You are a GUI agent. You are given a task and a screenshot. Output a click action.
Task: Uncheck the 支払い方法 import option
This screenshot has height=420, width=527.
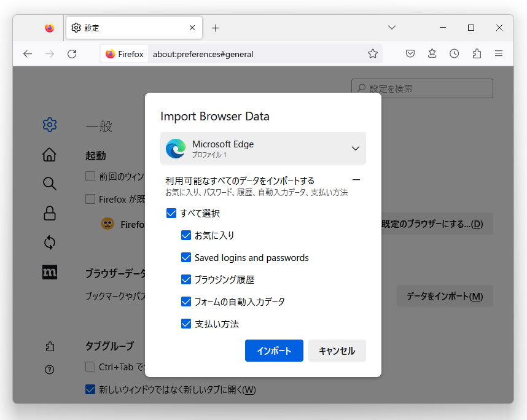[x=186, y=324]
